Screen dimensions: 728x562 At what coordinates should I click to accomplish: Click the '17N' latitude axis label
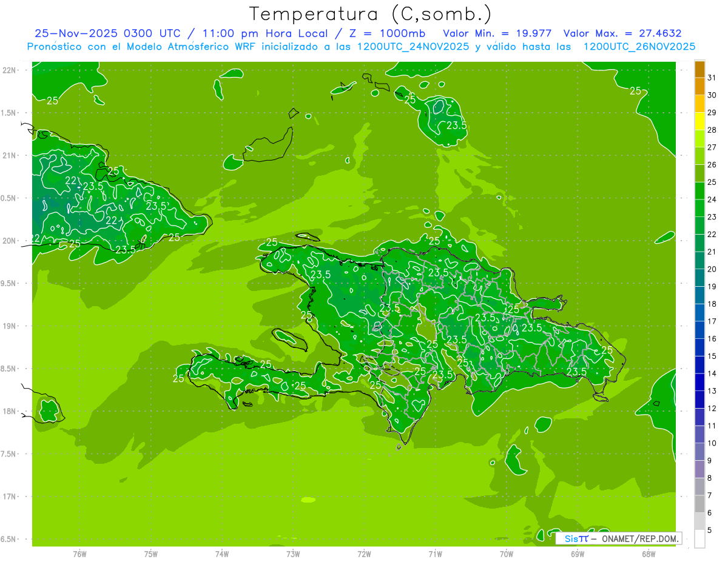[10, 497]
